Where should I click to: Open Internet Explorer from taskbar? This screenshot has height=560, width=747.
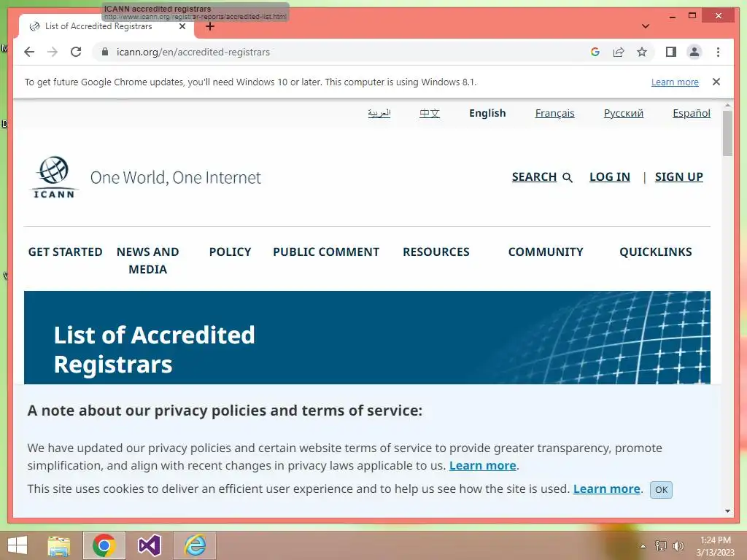tap(194, 545)
